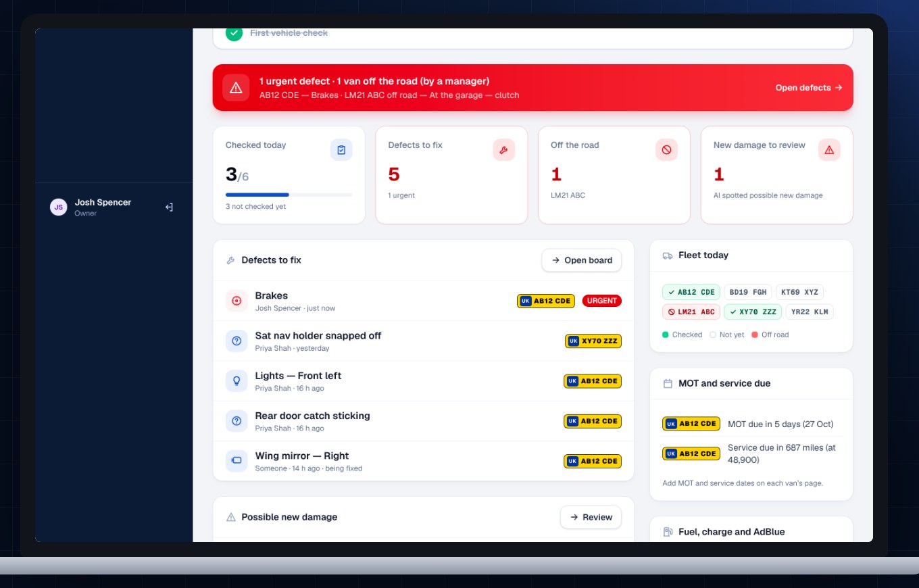This screenshot has height=588, width=919.
Task: Click the JS avatar in the sidebar
Action: [59, 207]
